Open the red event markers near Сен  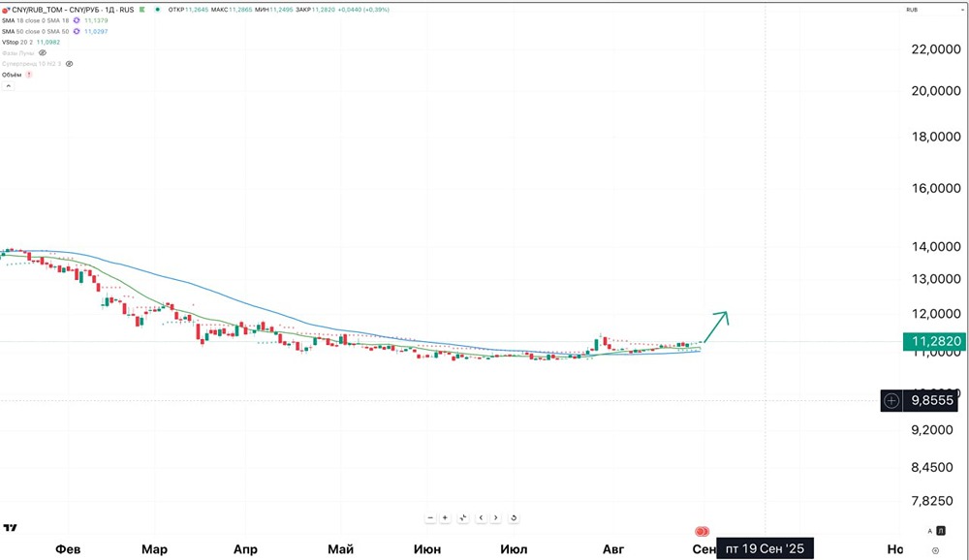point(702,531)
